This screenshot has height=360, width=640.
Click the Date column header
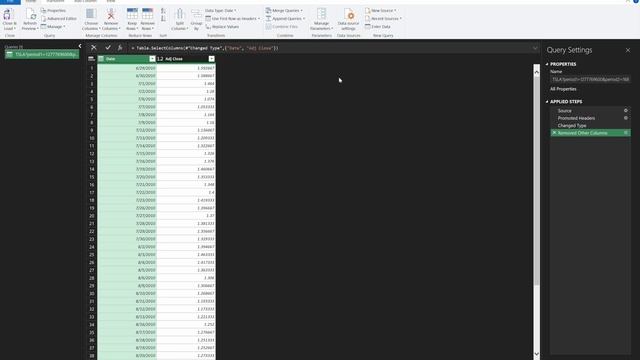point(127,59)
